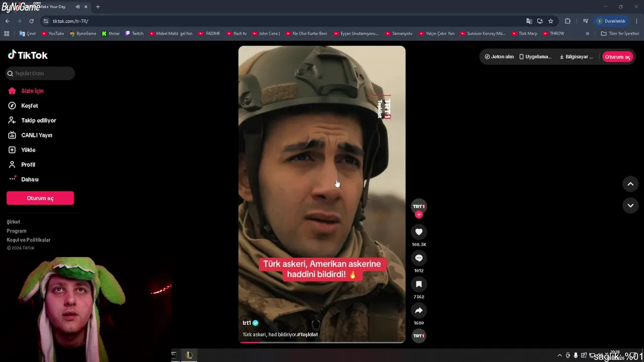Viewport: 644px width, 362px height.
Task: Open the Samanyolu bookmark
Action: (x=398, y=34)
